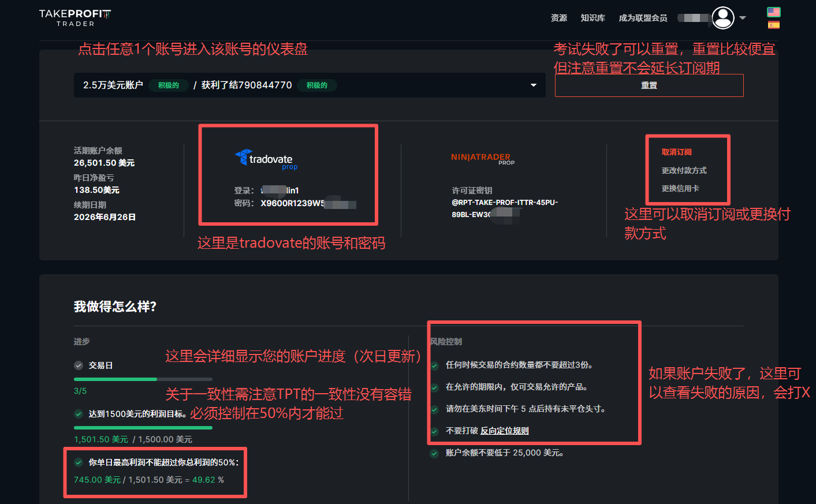Screen dimensions: 816x504
Task: Click the 1,501.50 美元 profit amount
Action: (101, 439)
